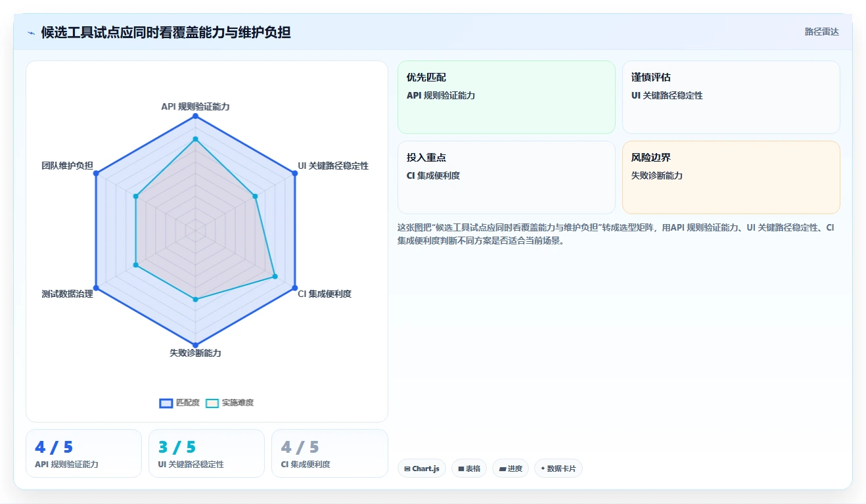866x504 pixels.
Task: Click the page title 候选工具试点应同时看覆盖能力与维护负担
Action: click(x=166, y=32)
